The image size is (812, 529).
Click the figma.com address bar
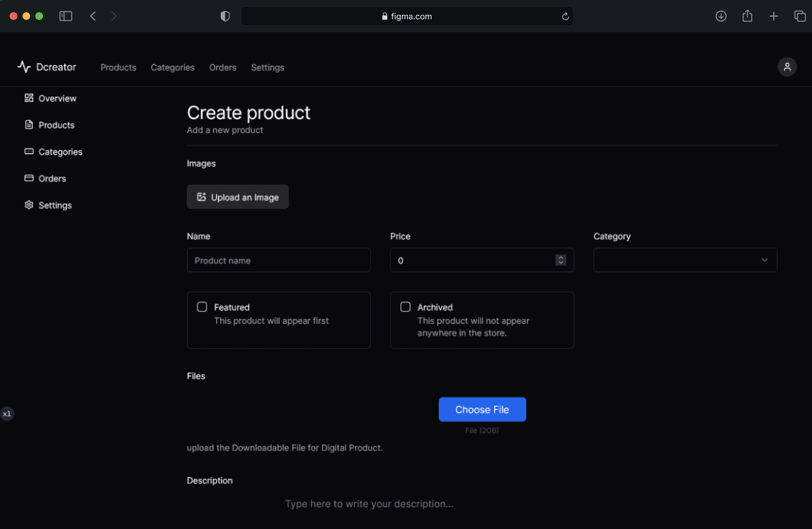coord(407,16)
